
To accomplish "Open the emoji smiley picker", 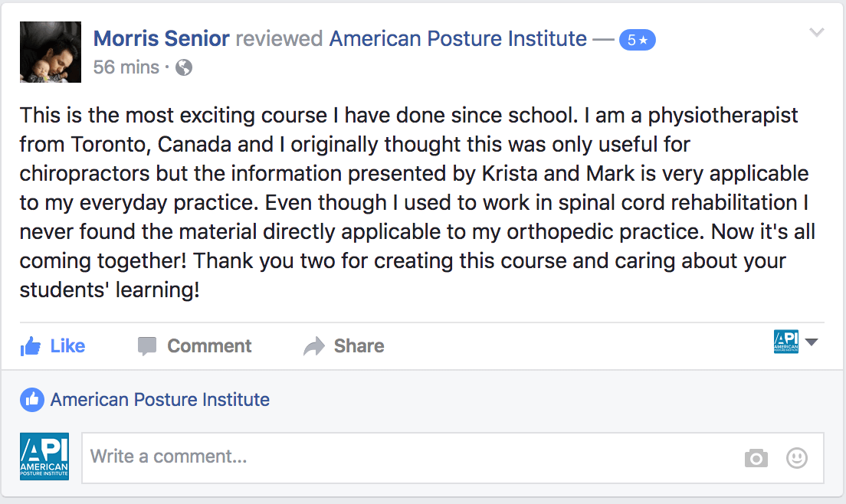I will coord(797,458).
